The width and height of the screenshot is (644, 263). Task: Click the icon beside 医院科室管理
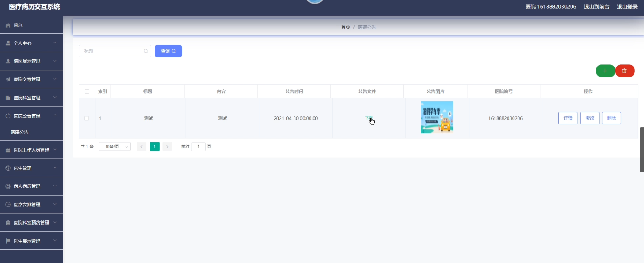point(8,97)
